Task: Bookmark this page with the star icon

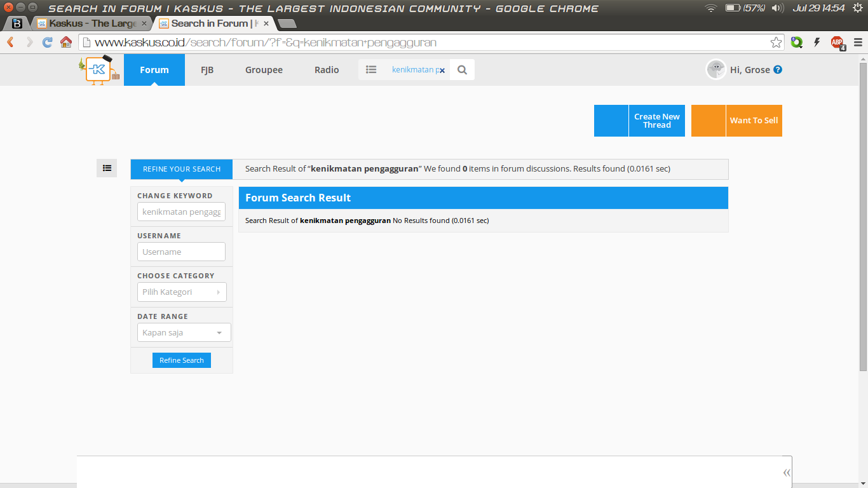Action: tap(776, 43)
